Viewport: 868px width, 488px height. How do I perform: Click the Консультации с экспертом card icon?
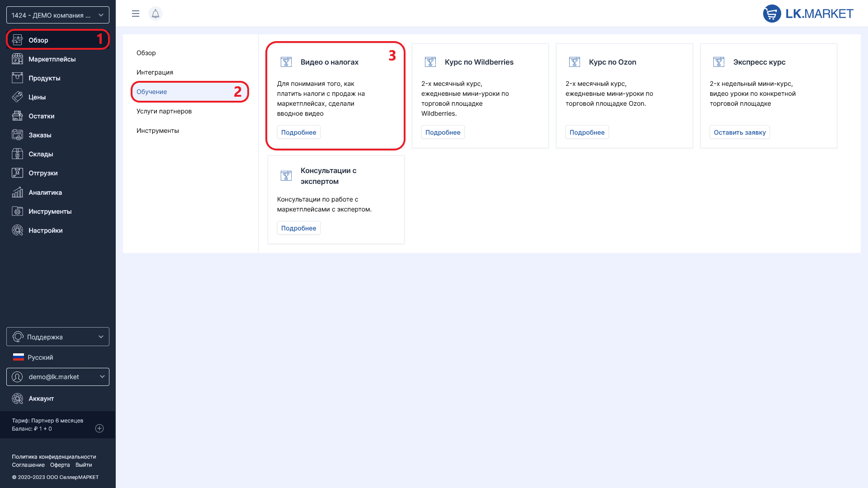286,176
